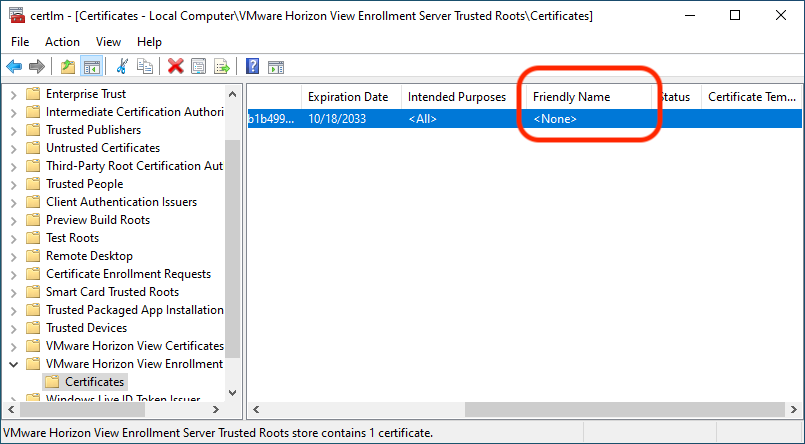Open Properties via toolbar icon

point(198,66)
